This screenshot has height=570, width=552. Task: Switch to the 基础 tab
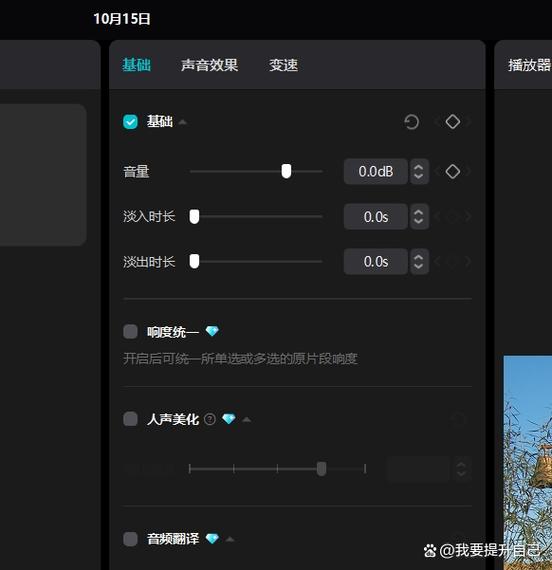136,65
